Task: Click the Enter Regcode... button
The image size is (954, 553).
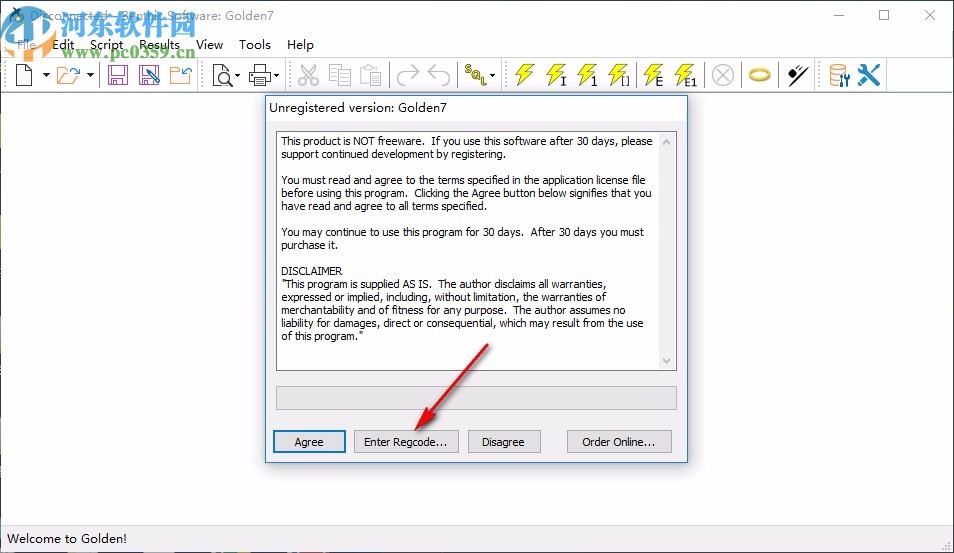Action: click(x=406, y=442)
